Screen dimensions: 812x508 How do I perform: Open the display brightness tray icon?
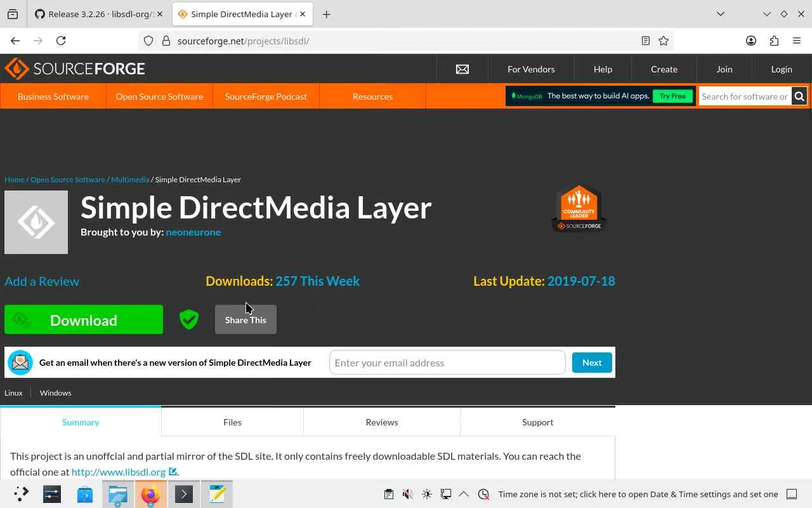(x=427, y=494)
